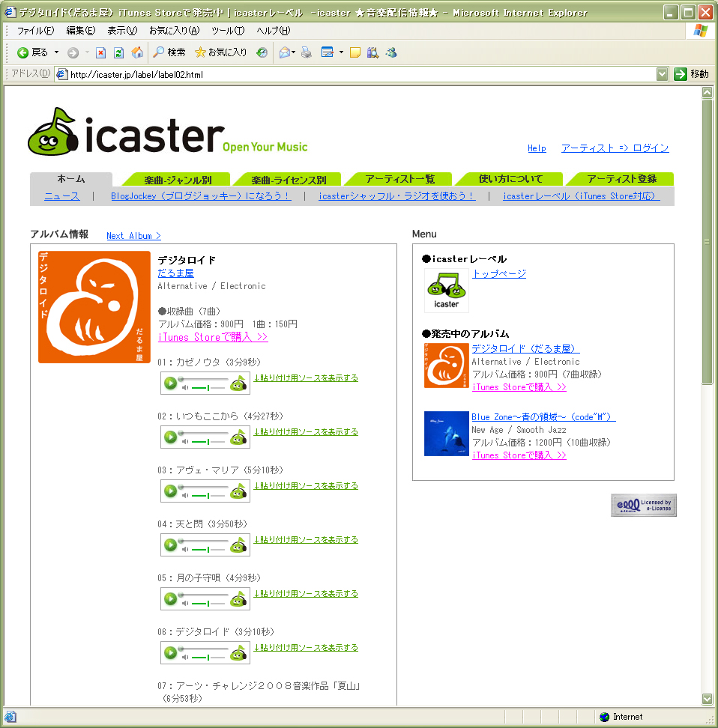
Task: Adjust volume slider on track 03 player
Action: 208,495
